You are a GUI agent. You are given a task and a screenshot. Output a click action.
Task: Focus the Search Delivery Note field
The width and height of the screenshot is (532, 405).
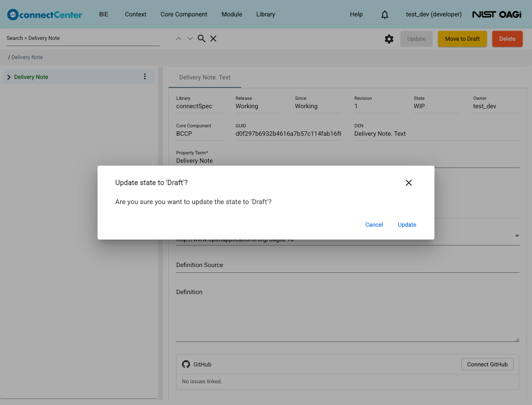[x=83, y=38]
